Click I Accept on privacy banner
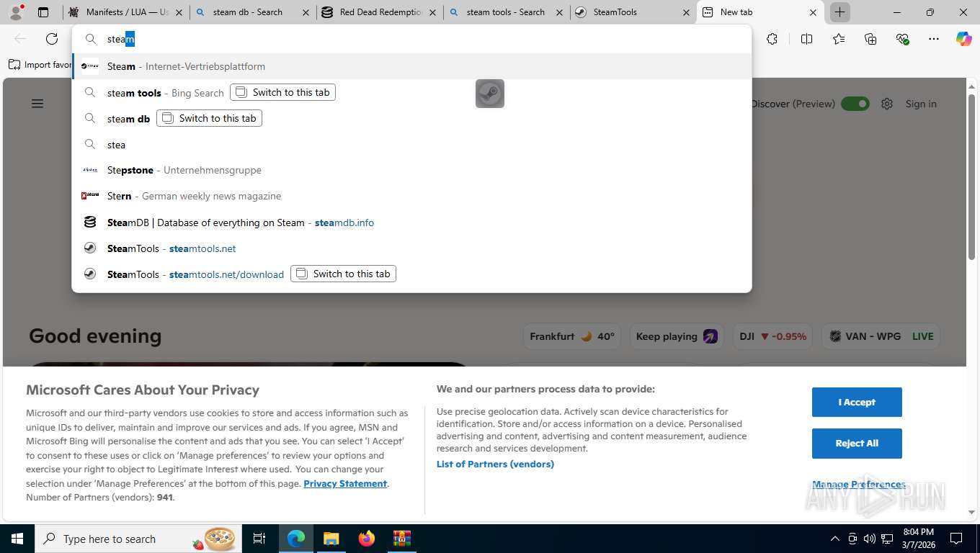 tap(857, 402)
